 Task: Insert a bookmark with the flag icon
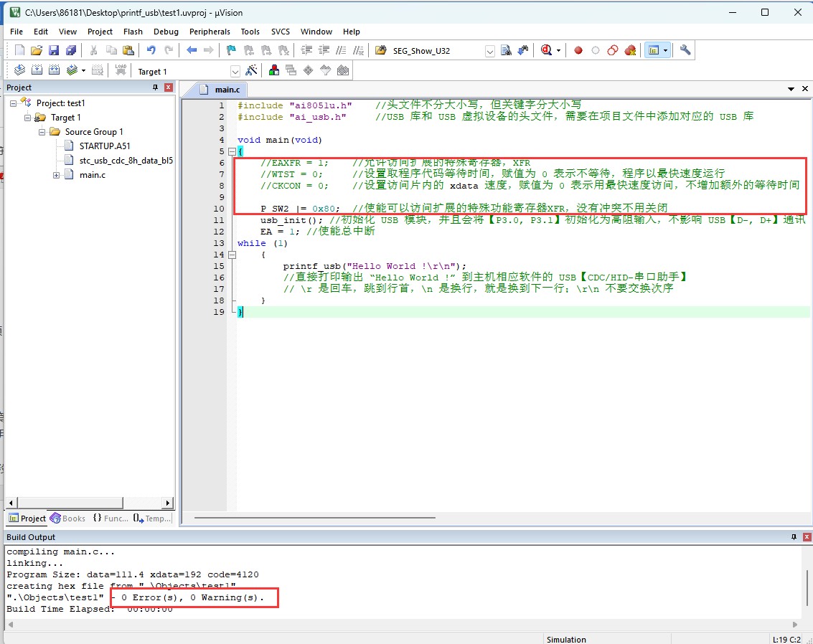tap(231, 50)
